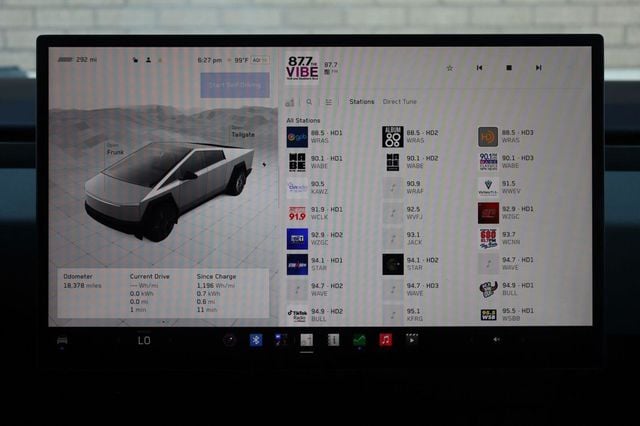Tune to 90.1 HD1 WABE
640x426 pixels.
(x=315, y=162)
